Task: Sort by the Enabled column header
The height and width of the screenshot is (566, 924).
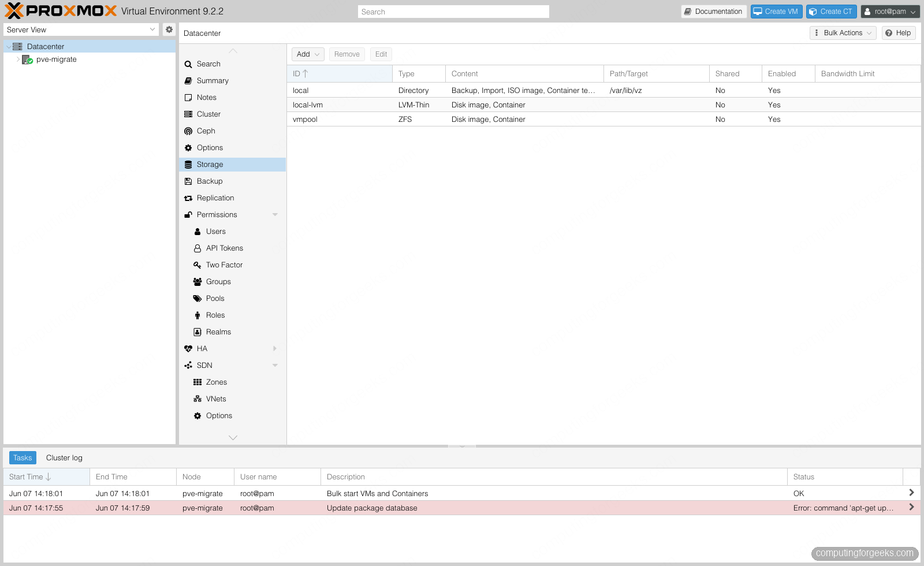Action: [788, 74]
